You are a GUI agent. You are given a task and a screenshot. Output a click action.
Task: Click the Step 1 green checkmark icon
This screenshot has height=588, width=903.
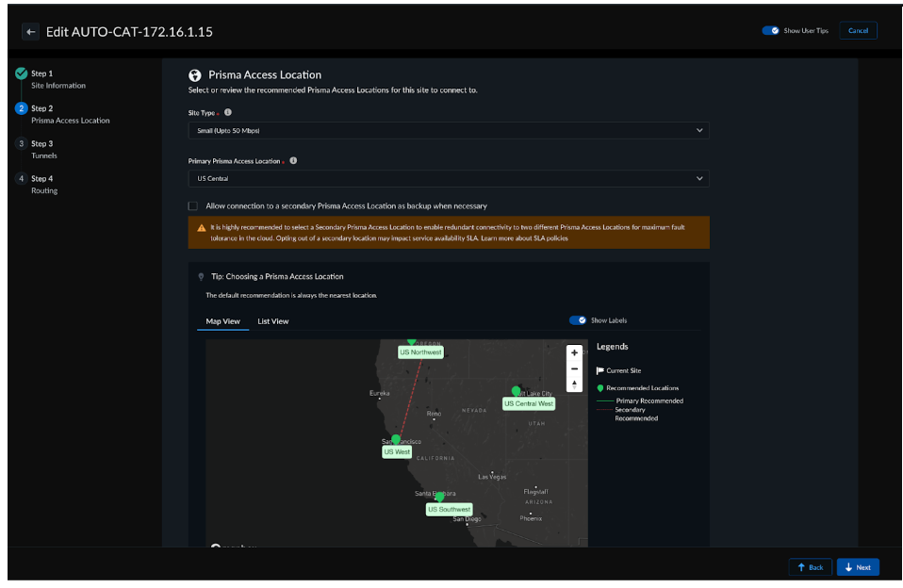tap(22, 73)
